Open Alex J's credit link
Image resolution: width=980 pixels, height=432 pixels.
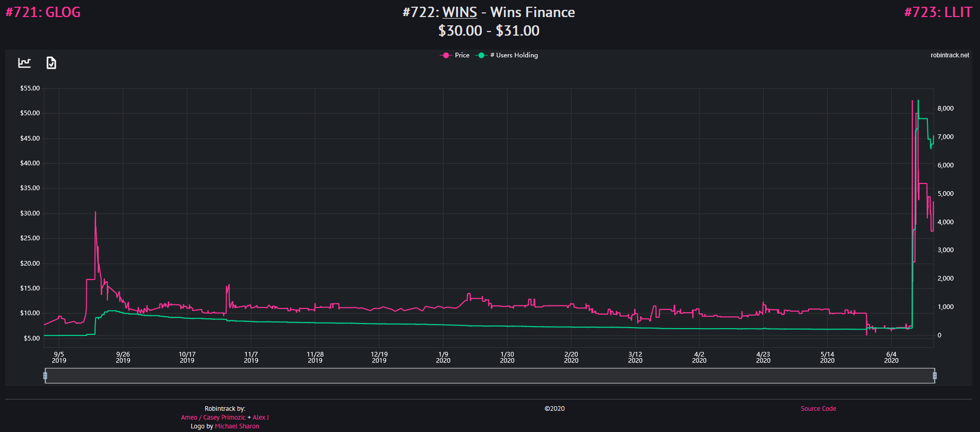(261, 418)
